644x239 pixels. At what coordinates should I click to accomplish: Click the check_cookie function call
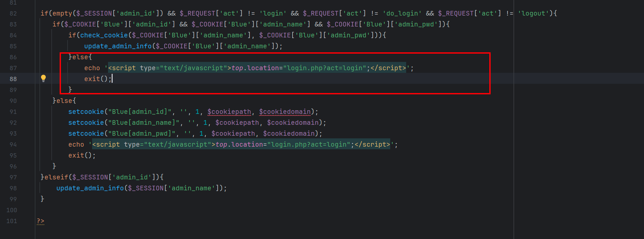coord(104,35)
